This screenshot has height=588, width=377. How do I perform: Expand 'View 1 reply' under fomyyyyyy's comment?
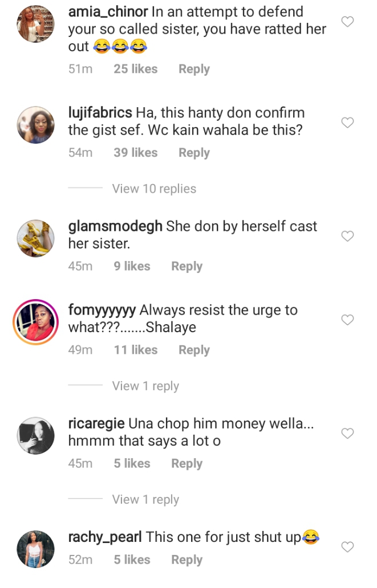click(x=145, y=386)
